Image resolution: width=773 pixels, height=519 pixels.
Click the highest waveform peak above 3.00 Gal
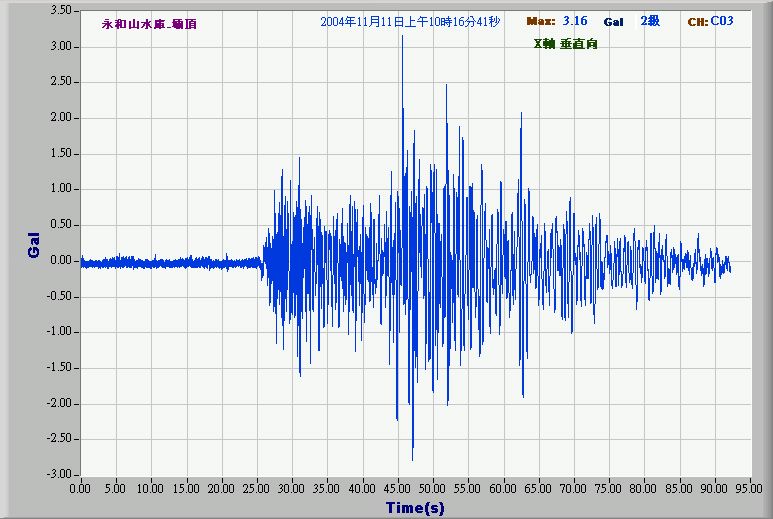point(401,37)
